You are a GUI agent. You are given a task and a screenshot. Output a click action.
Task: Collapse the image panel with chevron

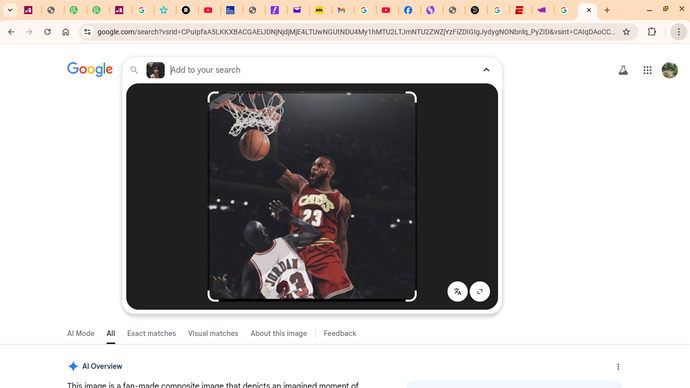486,70
